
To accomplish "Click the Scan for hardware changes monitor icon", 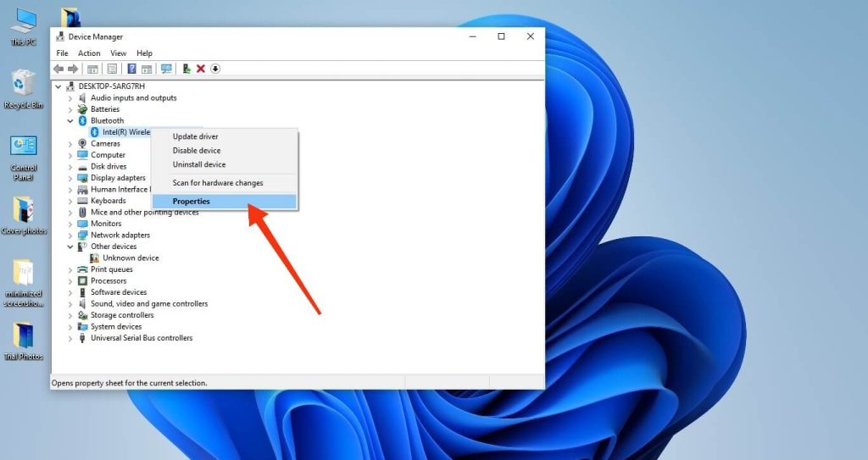I will 166,69.
